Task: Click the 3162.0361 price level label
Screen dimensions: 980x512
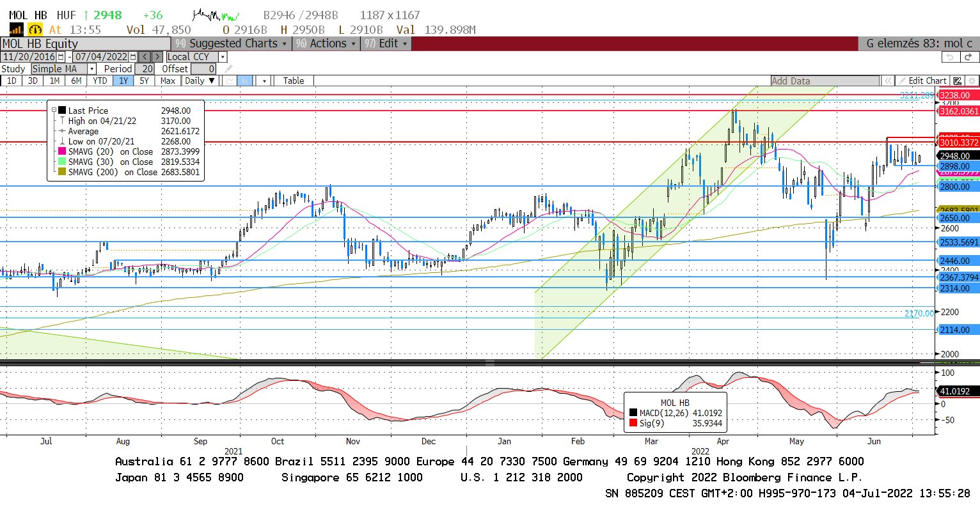Action: point(959,111)
